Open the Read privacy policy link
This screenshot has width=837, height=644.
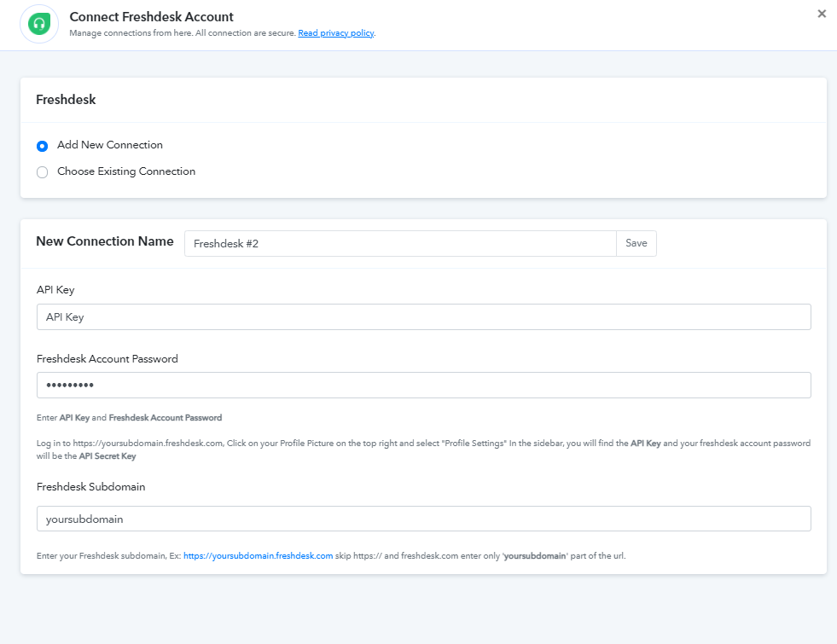click(336, 33)
